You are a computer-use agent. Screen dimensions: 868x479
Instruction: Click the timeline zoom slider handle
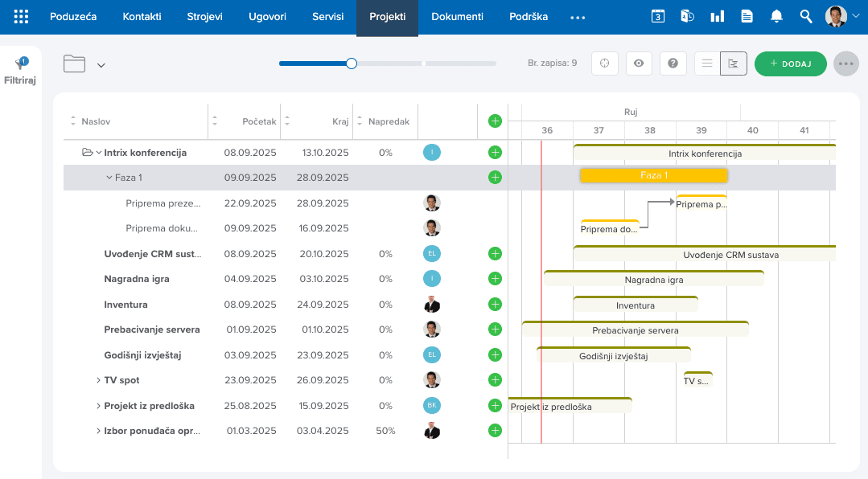click(352, 63)
